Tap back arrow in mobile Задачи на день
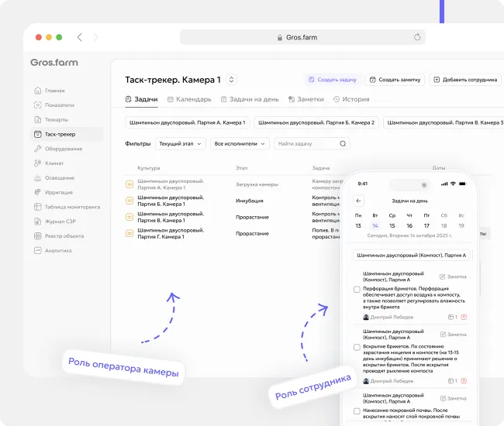This screenshot has height=426, width=504. 358,201
